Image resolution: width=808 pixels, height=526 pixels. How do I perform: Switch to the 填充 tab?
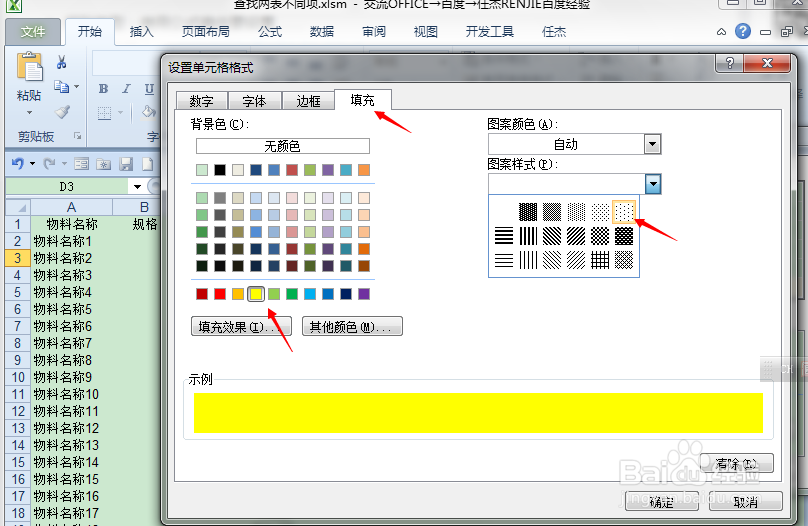(363, 99)
